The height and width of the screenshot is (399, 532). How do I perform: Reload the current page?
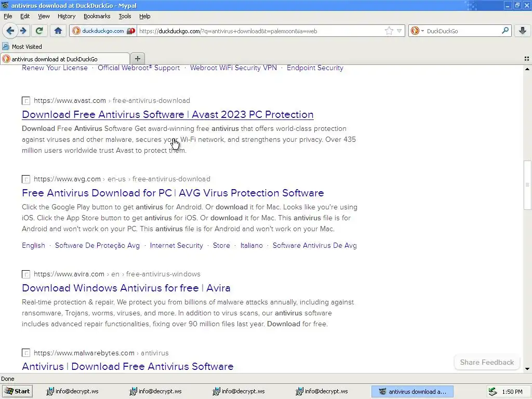(39, 31)
